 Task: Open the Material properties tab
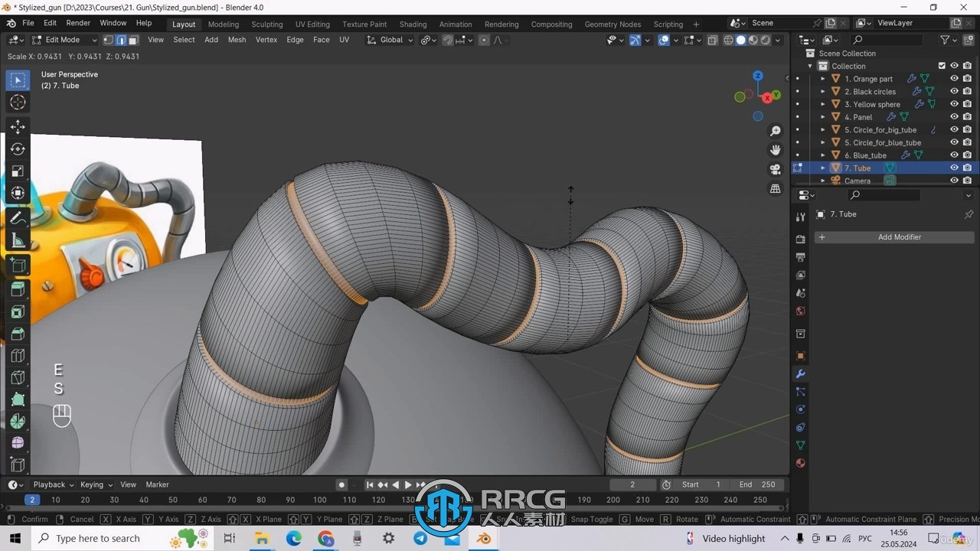click(x=801, y=463)
